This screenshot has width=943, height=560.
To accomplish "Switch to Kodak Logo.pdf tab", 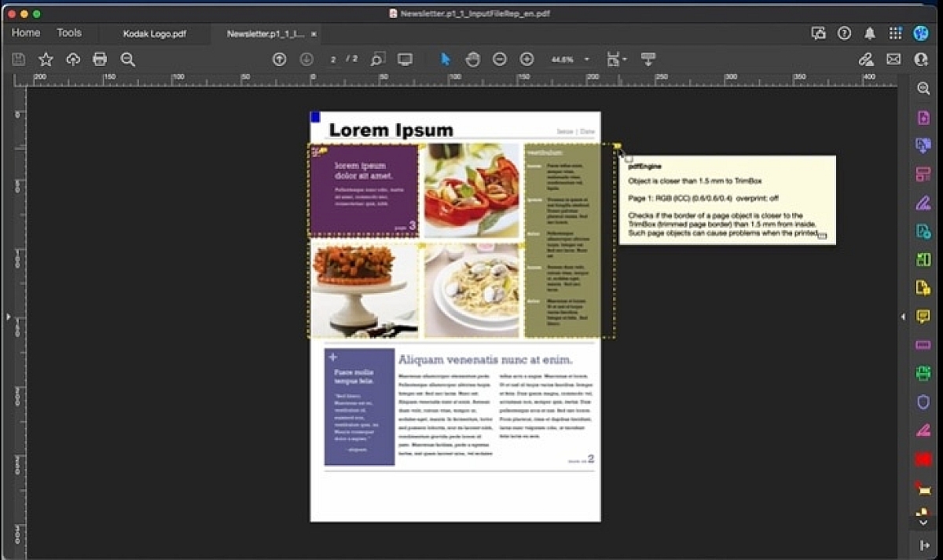I will tap(155, 34).
